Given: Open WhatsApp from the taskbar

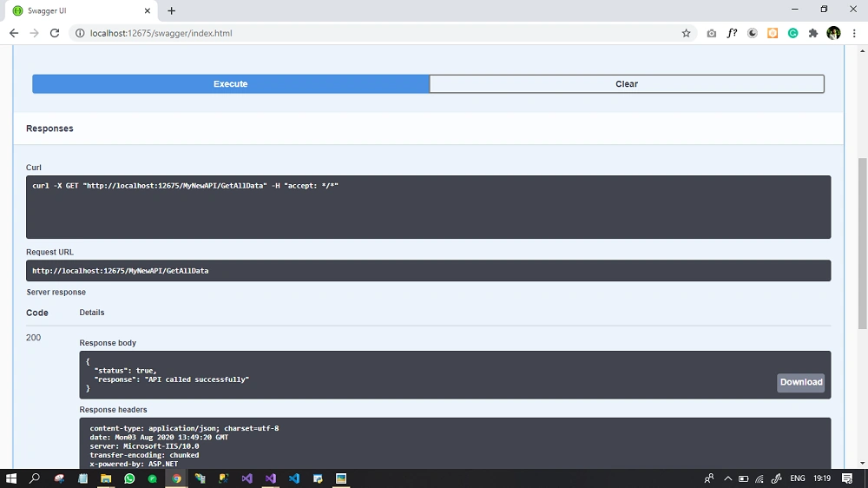Looking at the screenshot, I should click(129, 478).
